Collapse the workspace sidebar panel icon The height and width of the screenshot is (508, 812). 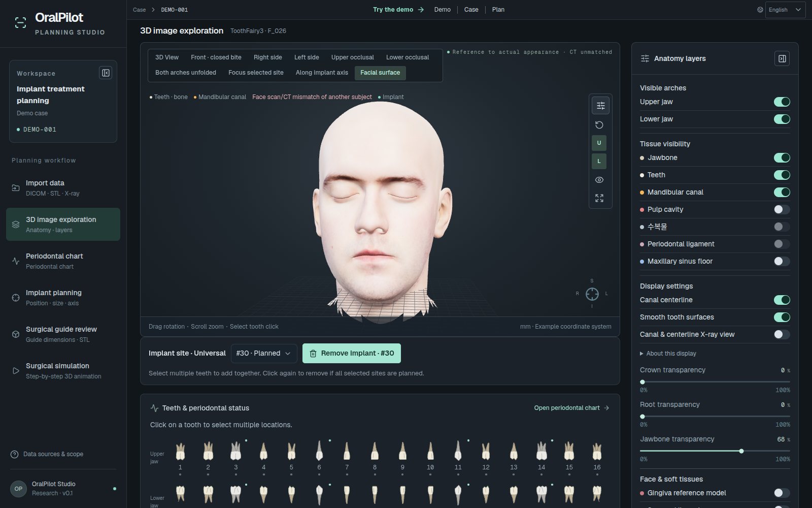pyautogui.click(x=106, y=73)
